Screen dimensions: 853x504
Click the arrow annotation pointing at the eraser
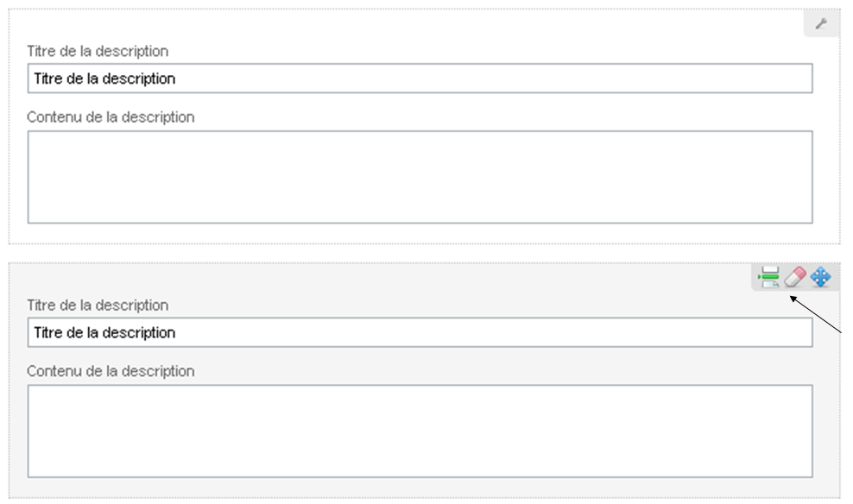818,315
